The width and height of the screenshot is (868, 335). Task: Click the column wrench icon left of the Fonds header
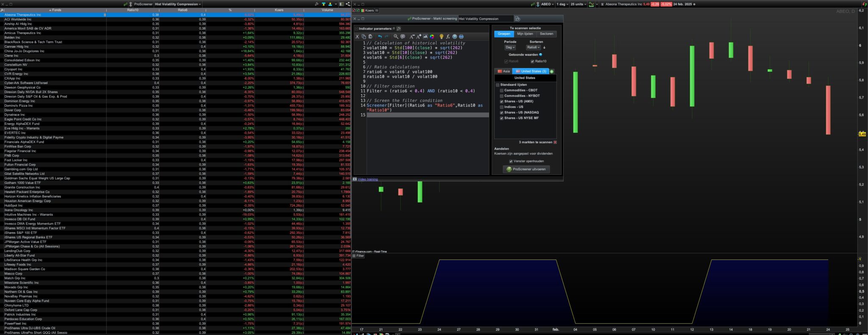(x=3, y=10)
